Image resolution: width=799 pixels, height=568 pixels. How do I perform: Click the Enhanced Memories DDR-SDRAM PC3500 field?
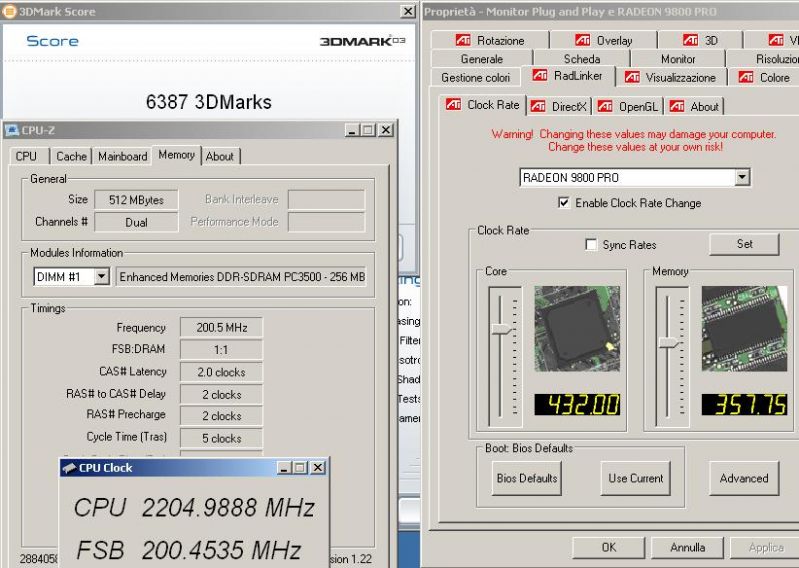[x=242, y=277]
